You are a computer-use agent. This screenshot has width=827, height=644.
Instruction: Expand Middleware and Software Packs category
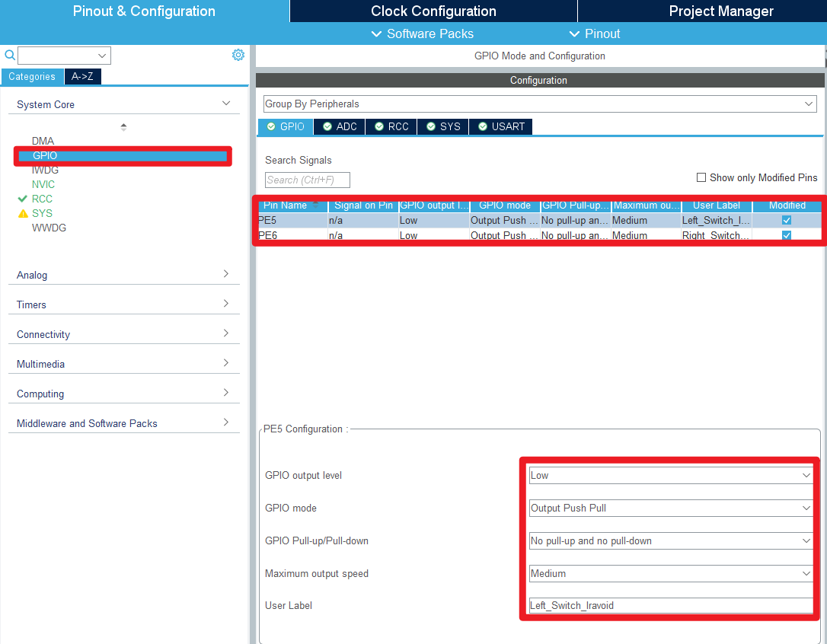tap(124, 423)
